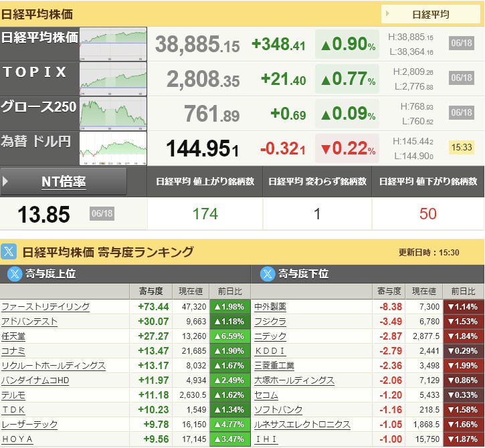Screen dimensions: 485x448
Task: Open TDK stock link
Action: [13, 410]
